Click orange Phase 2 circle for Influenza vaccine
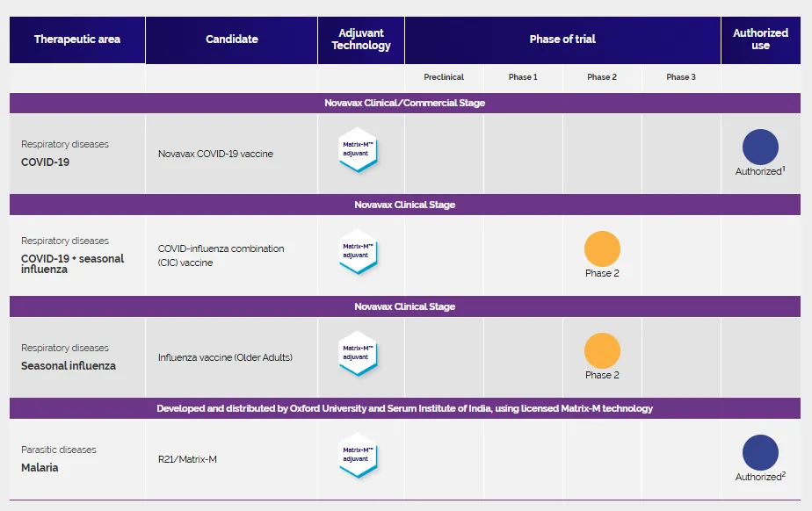Viewport: 812px width, 511px height. (x=602, y=351)
